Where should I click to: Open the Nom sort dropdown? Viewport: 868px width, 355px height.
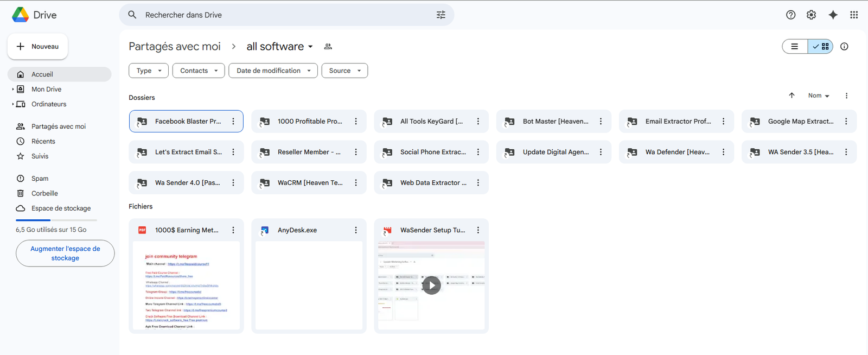tap(819, 96)
